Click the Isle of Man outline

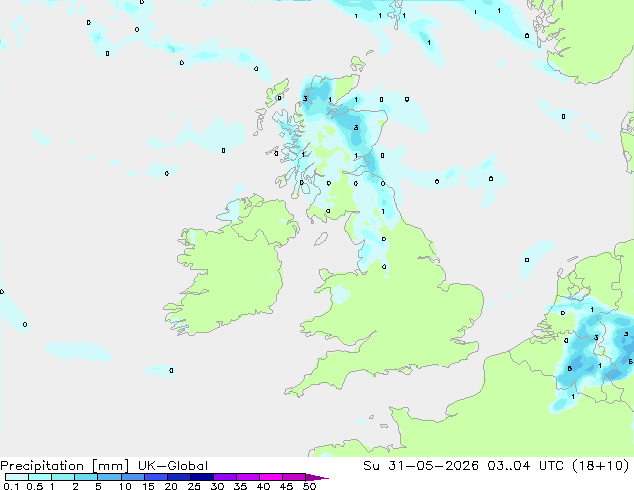tap(321, 239)
